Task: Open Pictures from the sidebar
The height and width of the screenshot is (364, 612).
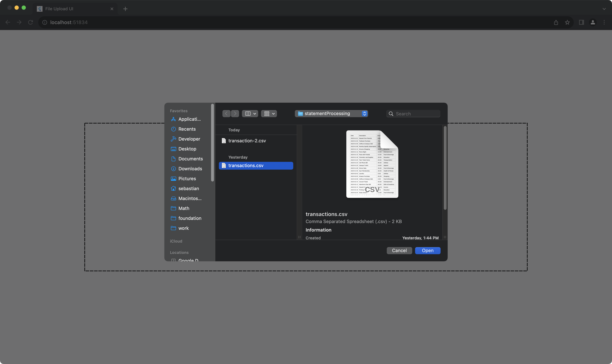Action: pyautogui.click(x=187, y=179)
